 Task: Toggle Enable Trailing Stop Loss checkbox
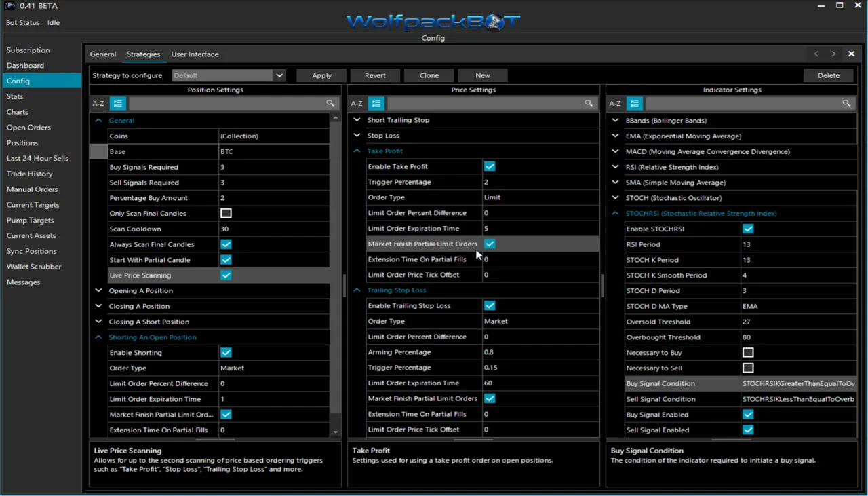coord(490,305)
